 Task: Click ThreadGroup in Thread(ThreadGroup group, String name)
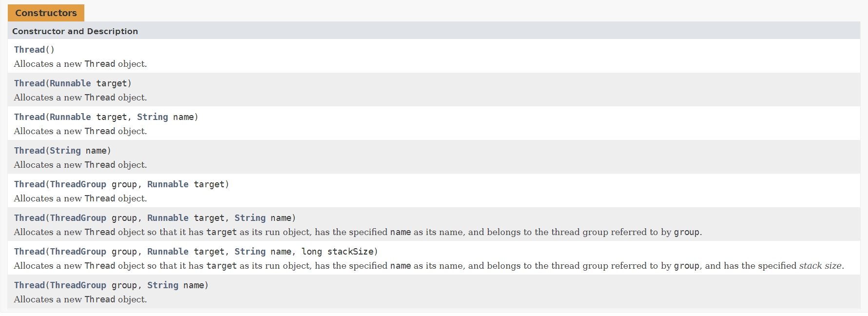78,285
